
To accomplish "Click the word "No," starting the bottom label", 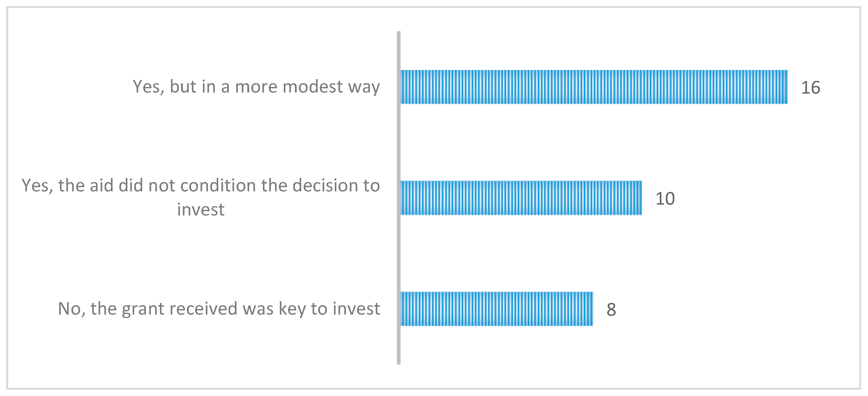I will tap(71, 309).
